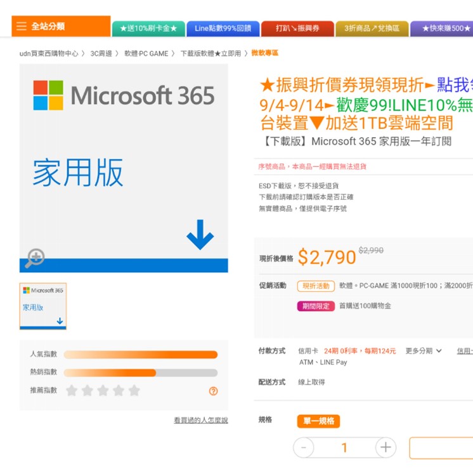Click the blue download arrow on product image
Viewport: 473px width, 476px height.
coord(200,235)
